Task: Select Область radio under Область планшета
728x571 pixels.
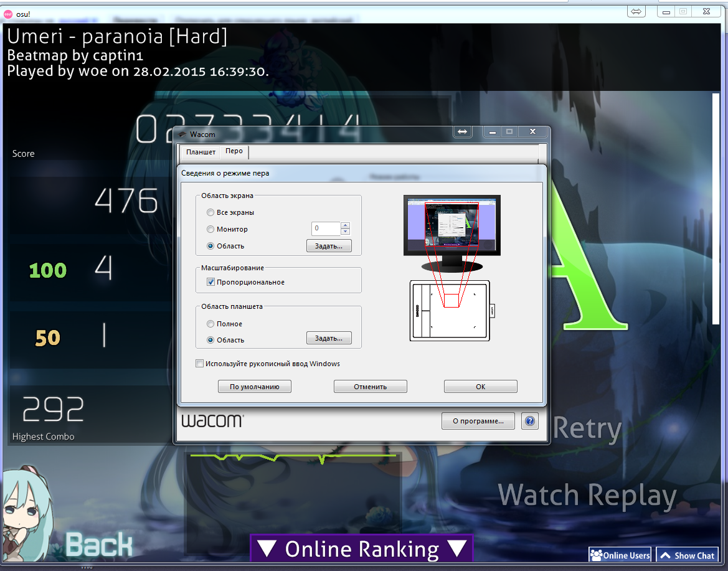Action: point(210,340)
